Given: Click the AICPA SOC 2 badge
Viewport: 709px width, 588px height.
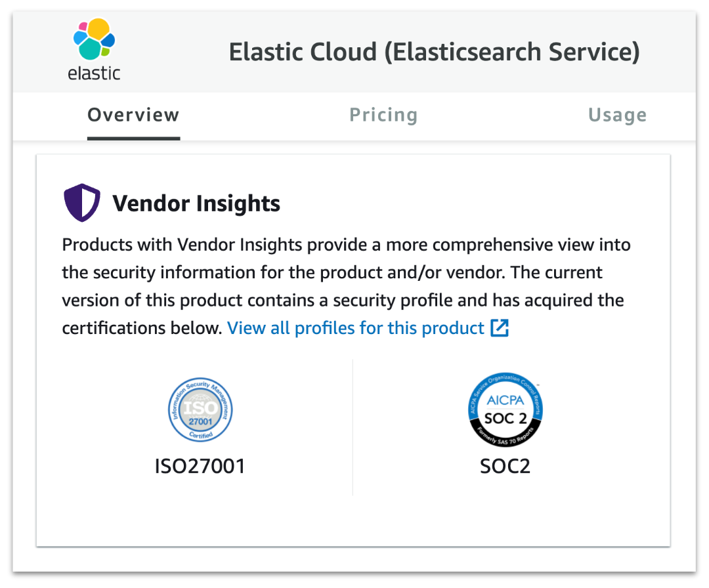Looking at the screenshot, I should tap(505, 409).
